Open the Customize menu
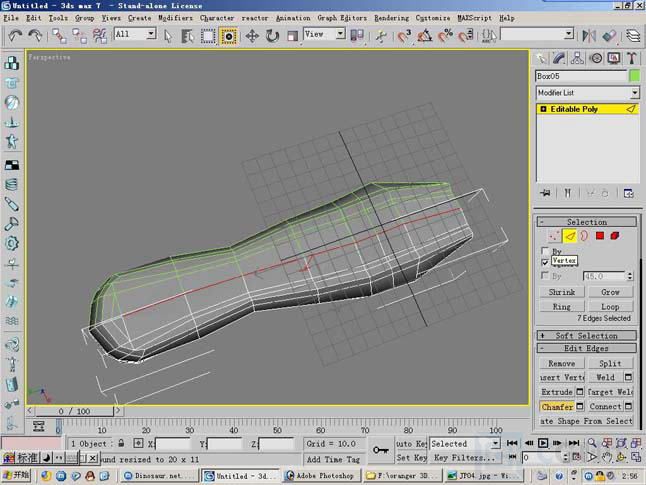This screenshot has width=646, height=485. (433, 18)
